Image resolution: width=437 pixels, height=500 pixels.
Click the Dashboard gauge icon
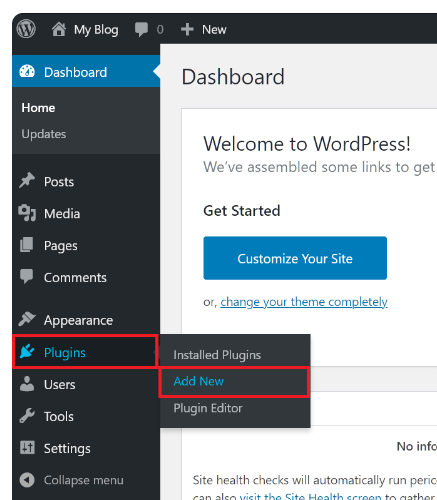click(x=27, y=72)
